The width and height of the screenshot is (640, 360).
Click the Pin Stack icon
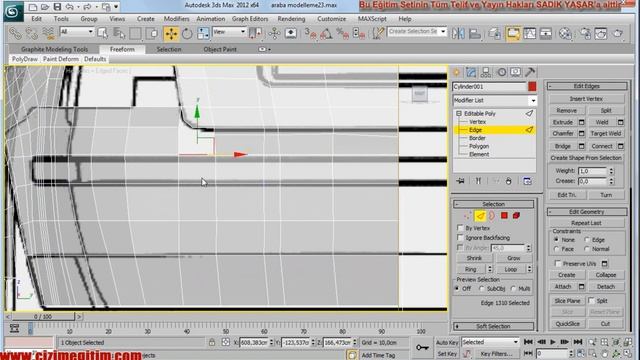click(x=460, y=181)
